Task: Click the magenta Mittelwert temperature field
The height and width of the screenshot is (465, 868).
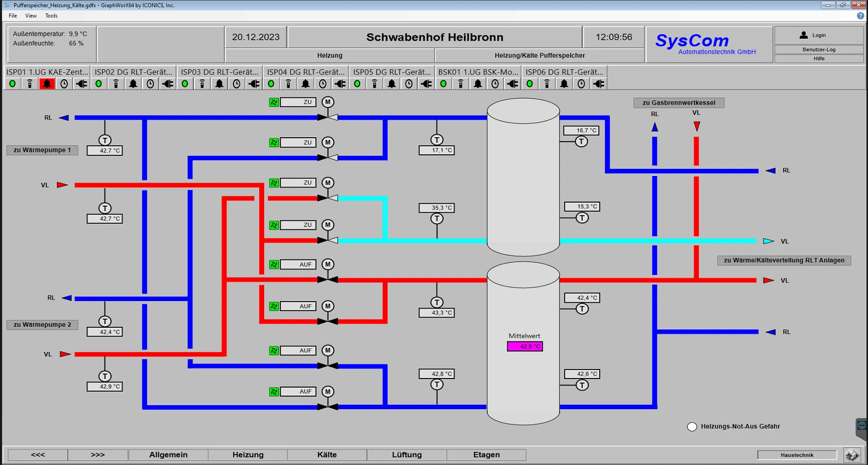Action: tap(525, 346)
